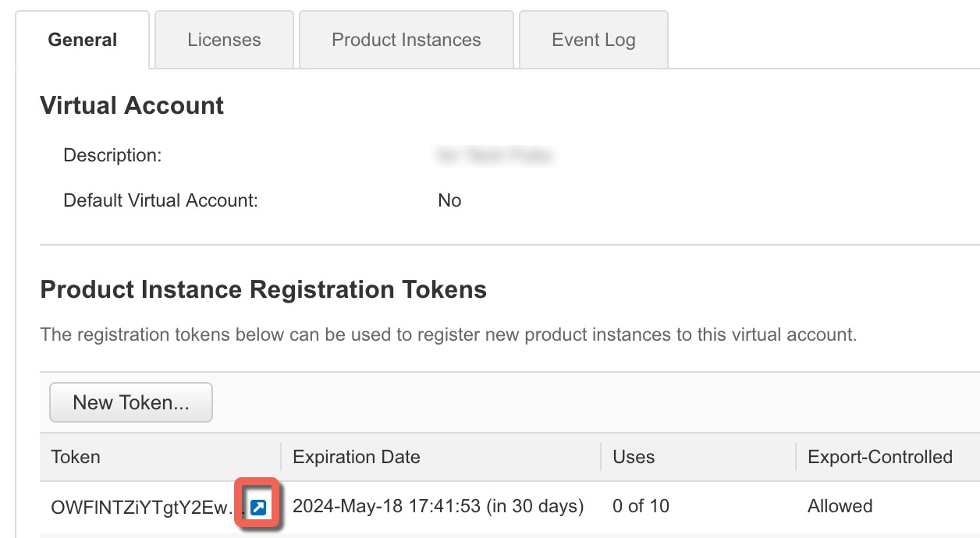Click the Virtual Account heading
Viewport: 980px width, 538px height.
[x=132, y=106]
